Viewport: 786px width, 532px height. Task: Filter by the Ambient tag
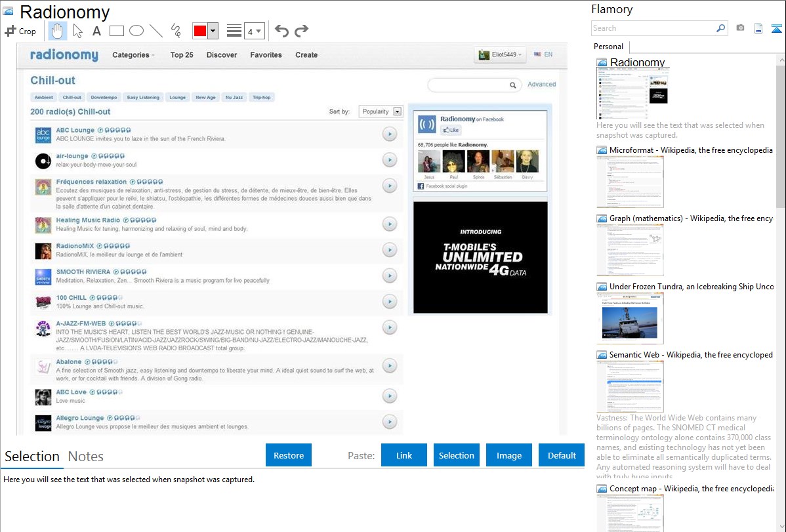(43, 97)
